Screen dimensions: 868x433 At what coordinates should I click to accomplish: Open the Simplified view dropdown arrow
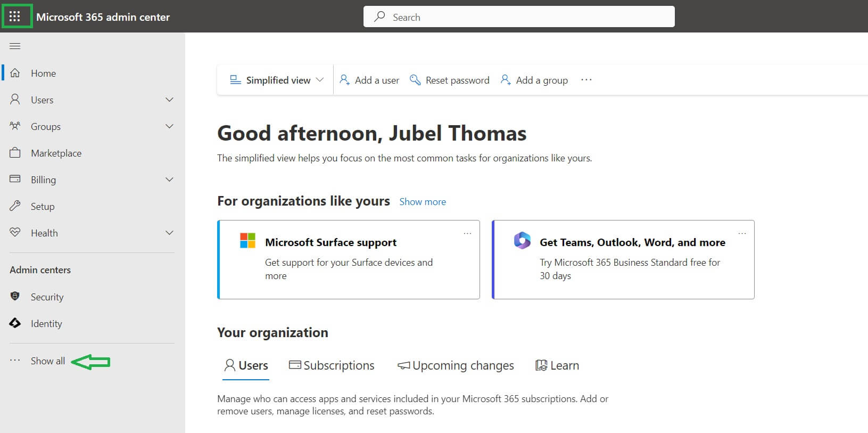[x=319, y=80]
